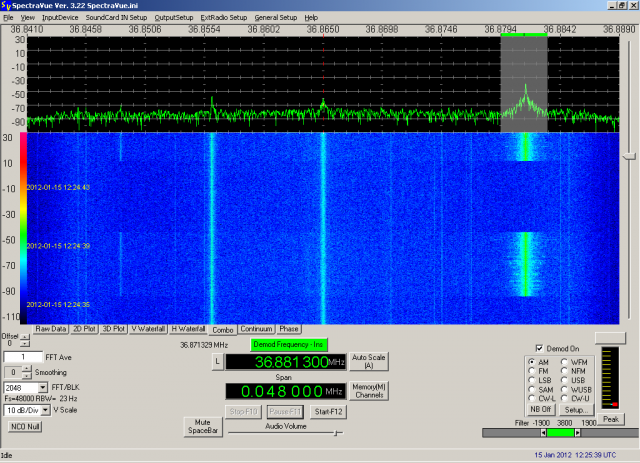Click the L lock button beside frequency display
This screenshot has height=463, width=640.
(x=217, y=361)
